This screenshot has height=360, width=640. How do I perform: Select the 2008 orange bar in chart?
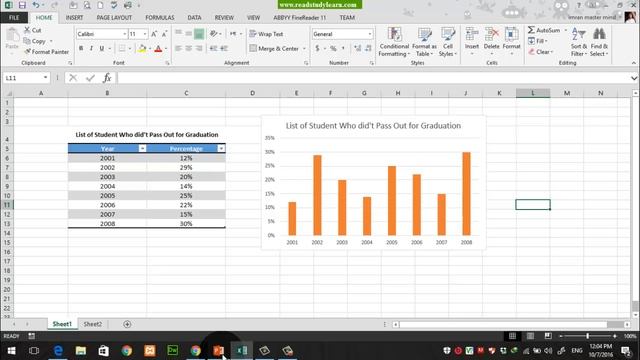466,194
